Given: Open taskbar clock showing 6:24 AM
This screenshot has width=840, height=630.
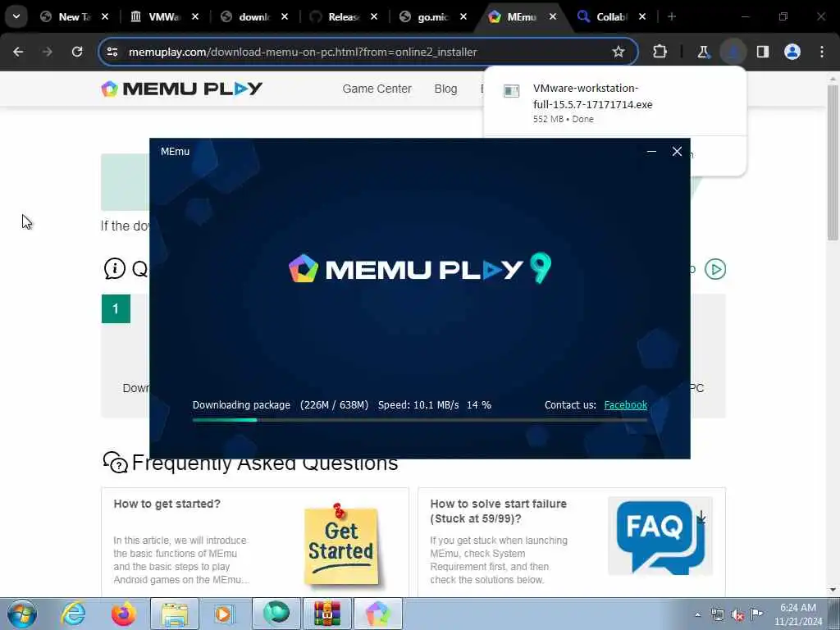Looking at the screenshot, I should point(797,614).
